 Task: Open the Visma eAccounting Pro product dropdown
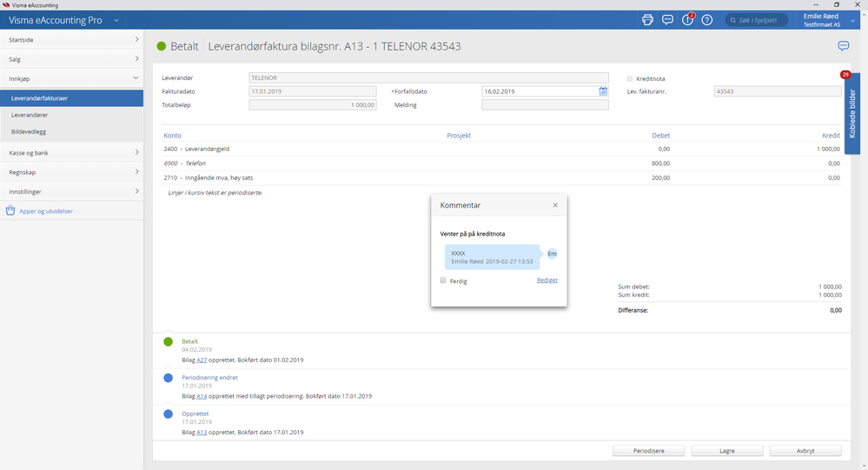click(x=116, y=21)
